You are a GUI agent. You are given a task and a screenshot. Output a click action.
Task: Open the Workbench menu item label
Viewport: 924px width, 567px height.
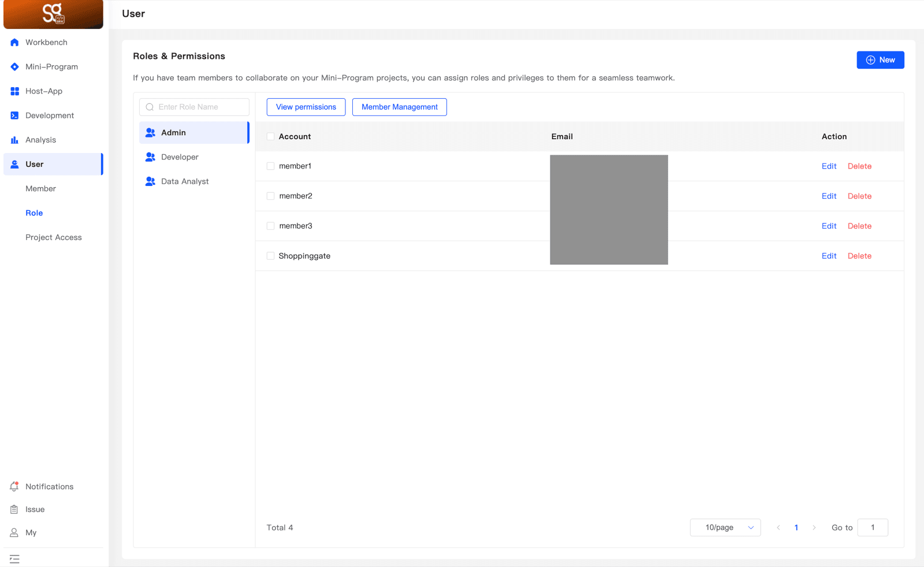(x=46, y=42)
